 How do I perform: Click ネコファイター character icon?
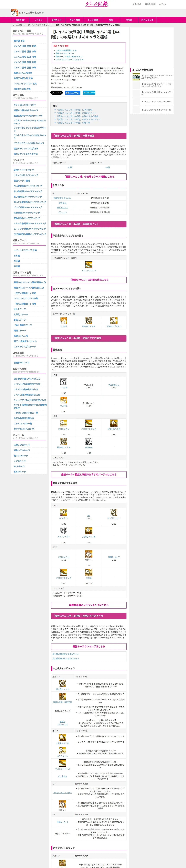pyautogui.click(x=64, y=531)
